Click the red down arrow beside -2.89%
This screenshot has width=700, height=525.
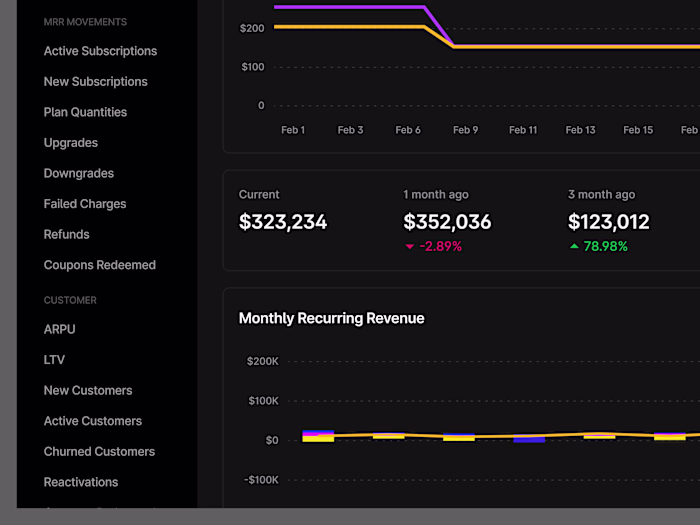point(409,246)
